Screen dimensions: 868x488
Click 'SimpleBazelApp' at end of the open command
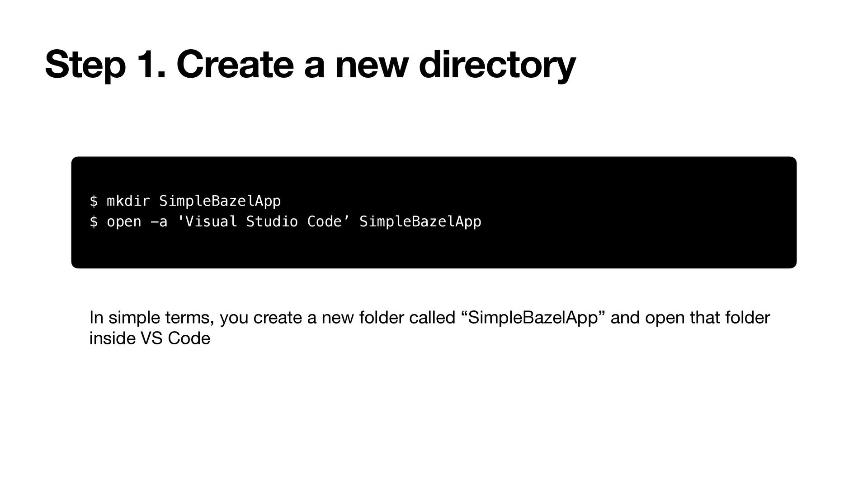(x=420, y=222)
